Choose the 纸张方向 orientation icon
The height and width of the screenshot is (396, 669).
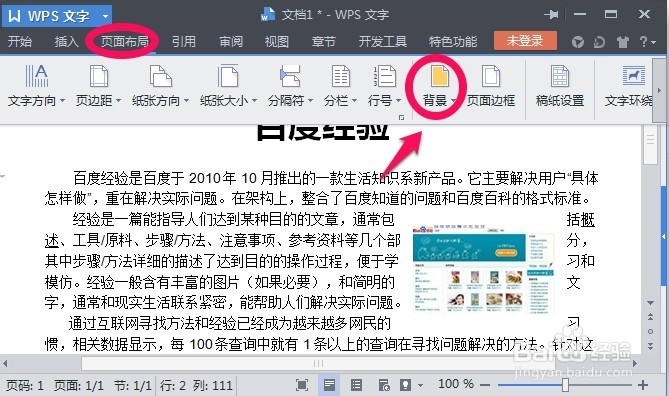coord(160,76)
